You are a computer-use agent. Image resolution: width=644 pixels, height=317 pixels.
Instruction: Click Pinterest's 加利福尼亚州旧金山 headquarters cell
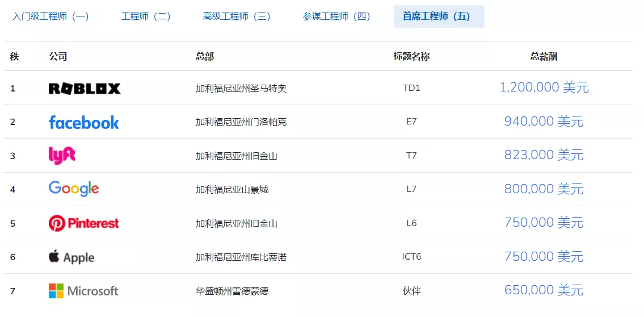(237, 224)
